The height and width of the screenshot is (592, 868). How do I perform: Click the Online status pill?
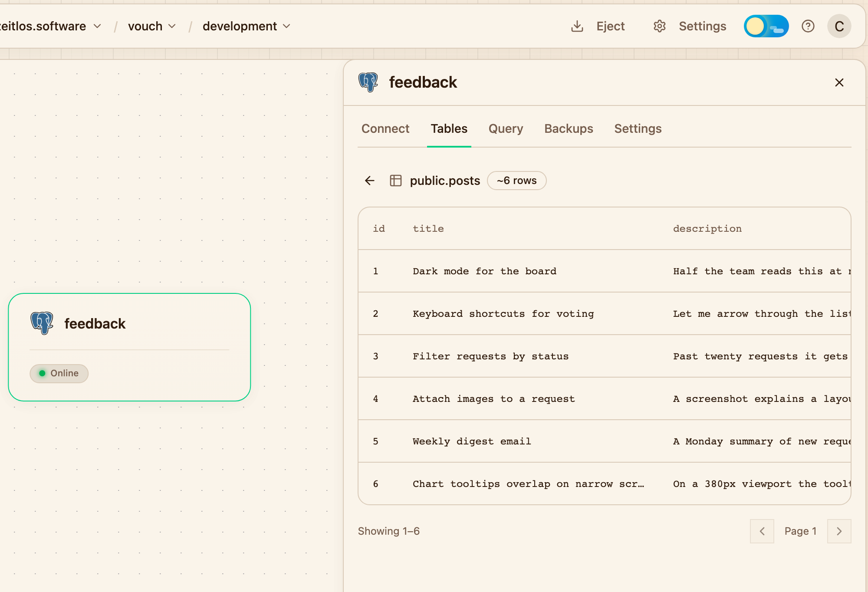(59, 373)
